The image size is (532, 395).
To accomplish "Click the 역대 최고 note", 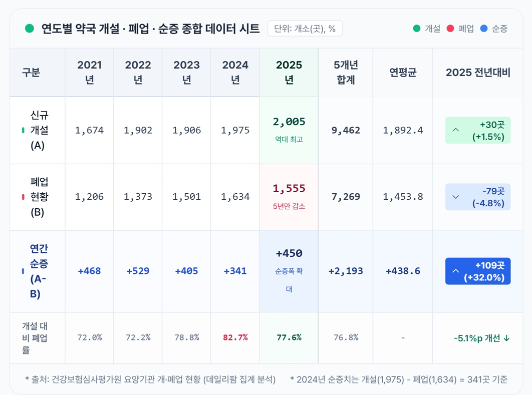I will (x=289, y=139).
